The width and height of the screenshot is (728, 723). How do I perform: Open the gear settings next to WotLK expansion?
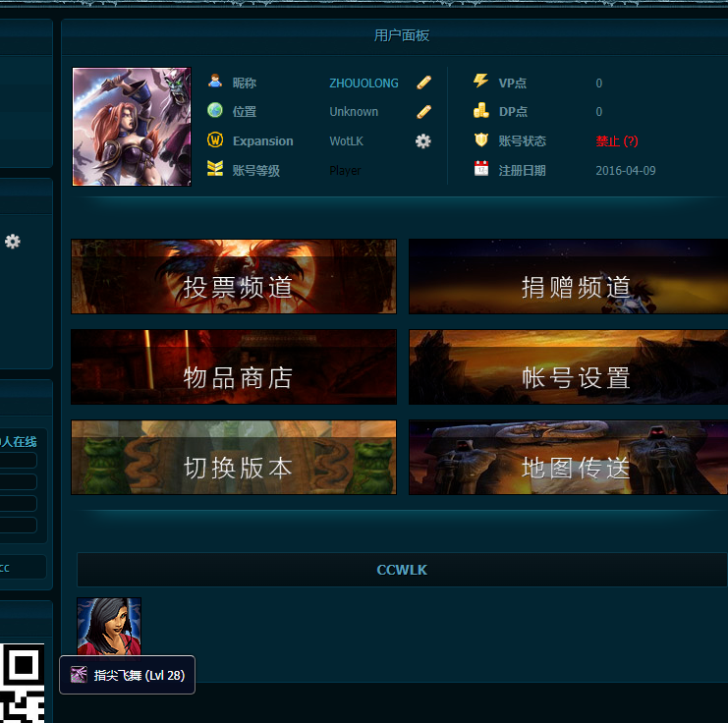pyautogui.click(x=423, y=141)
